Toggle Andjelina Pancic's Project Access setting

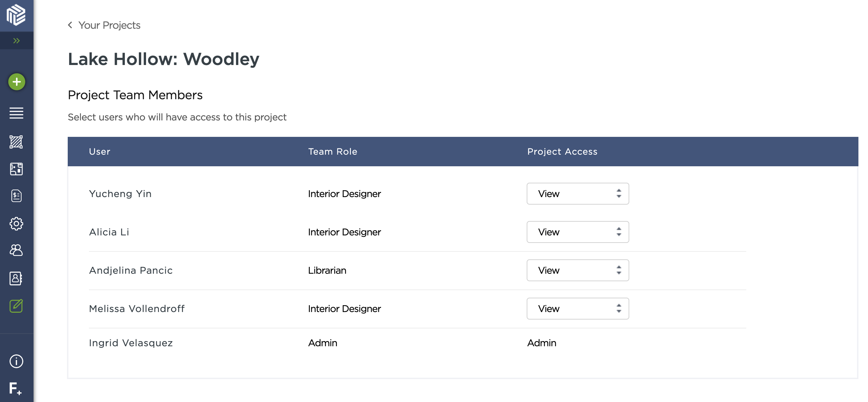click(578, 270)
